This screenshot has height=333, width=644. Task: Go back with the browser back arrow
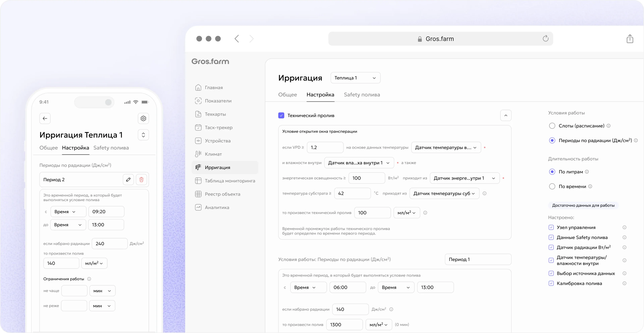(237, 39)
